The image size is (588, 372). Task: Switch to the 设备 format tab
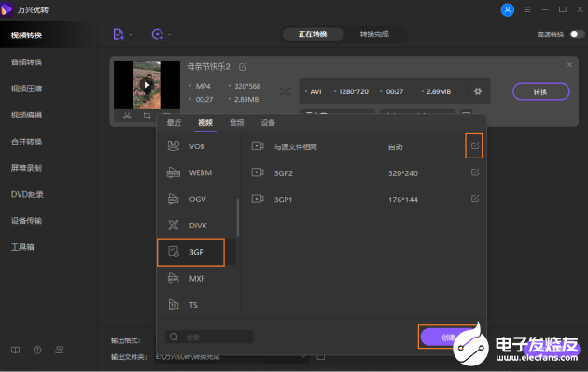(268, 123)
